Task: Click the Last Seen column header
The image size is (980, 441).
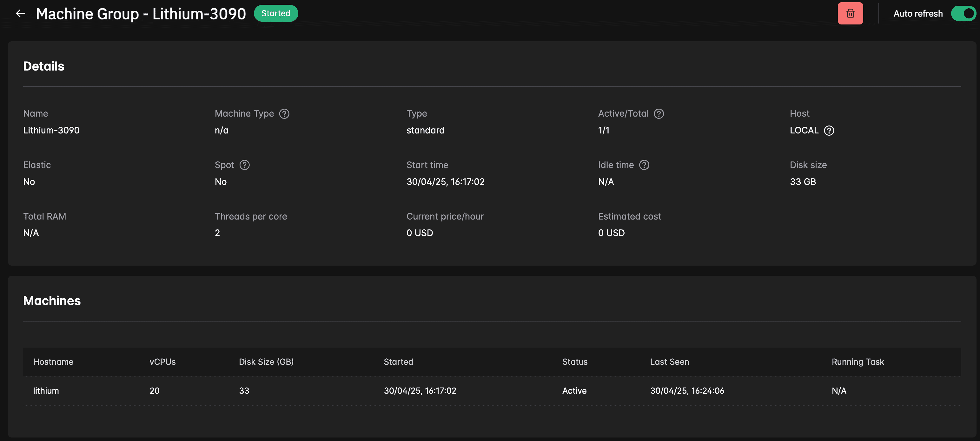Action: click(x=669, y=362)
